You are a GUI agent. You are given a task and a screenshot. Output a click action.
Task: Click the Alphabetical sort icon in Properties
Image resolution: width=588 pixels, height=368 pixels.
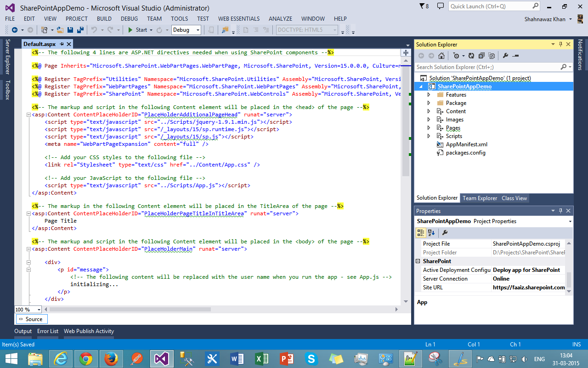click(x=431, y=233)
